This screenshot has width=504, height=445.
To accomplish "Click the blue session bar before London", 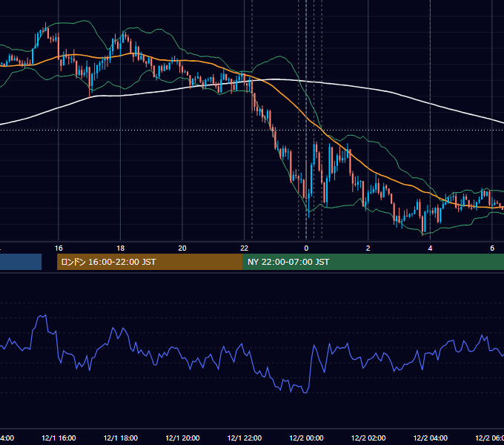I will (21, 262).
